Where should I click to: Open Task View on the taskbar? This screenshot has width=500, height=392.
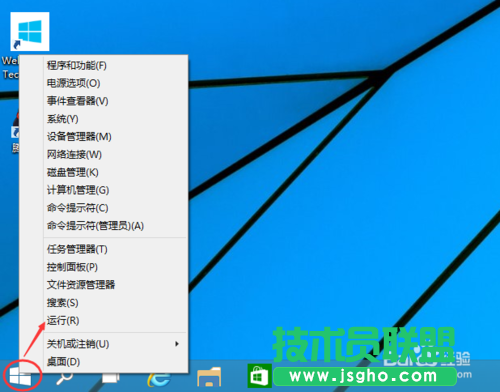[x=111, y=378]
